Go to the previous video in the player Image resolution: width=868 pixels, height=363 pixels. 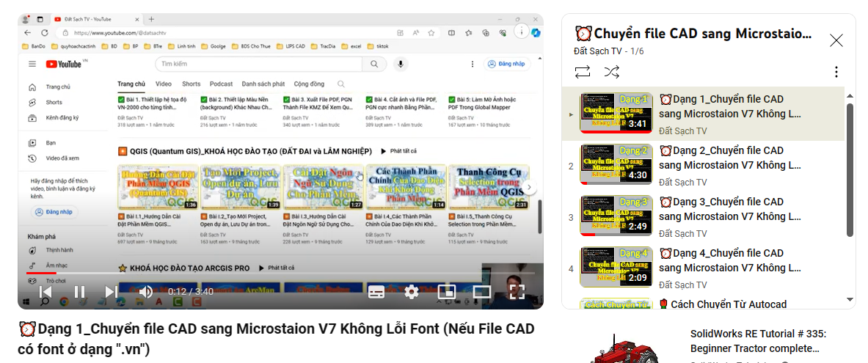pyautogui.click(x=46, y=292)
